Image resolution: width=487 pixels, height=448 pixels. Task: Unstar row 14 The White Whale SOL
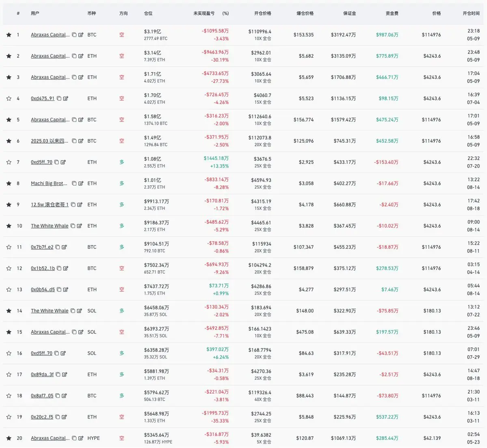tap(9, 311)
